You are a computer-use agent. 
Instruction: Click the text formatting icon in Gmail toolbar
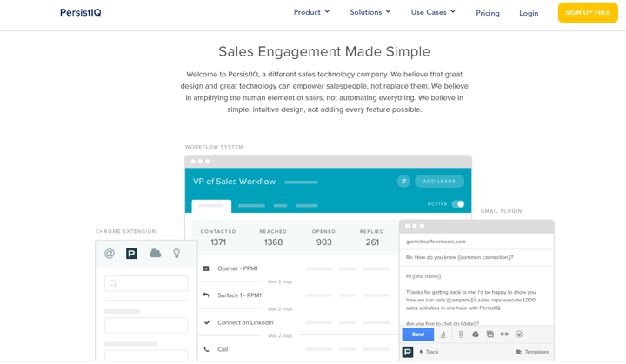pos(443,334)
